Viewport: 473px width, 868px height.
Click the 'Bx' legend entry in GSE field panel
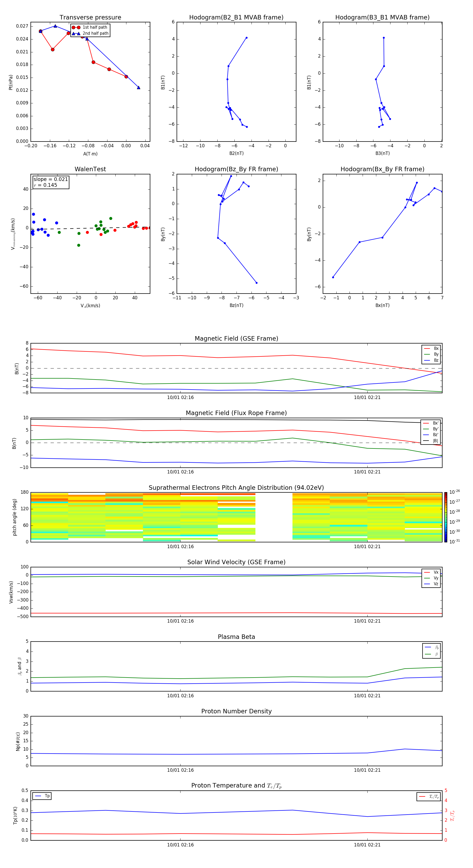(431, 349)
